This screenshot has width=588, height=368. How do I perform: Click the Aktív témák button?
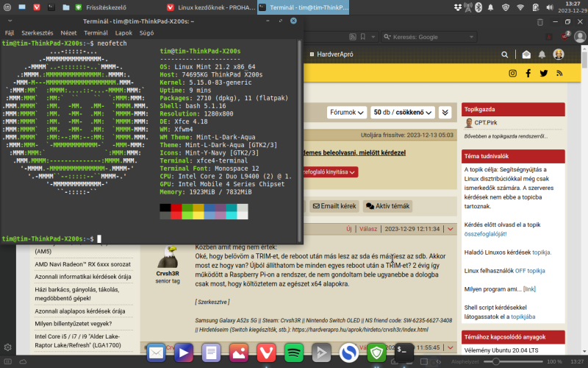387,206
